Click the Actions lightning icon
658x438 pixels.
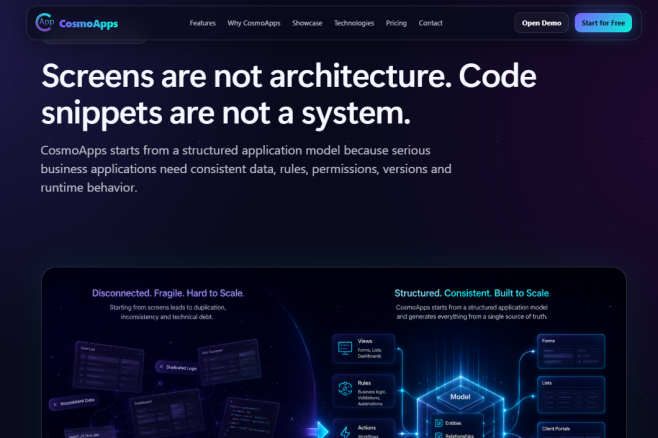(345, 432)
